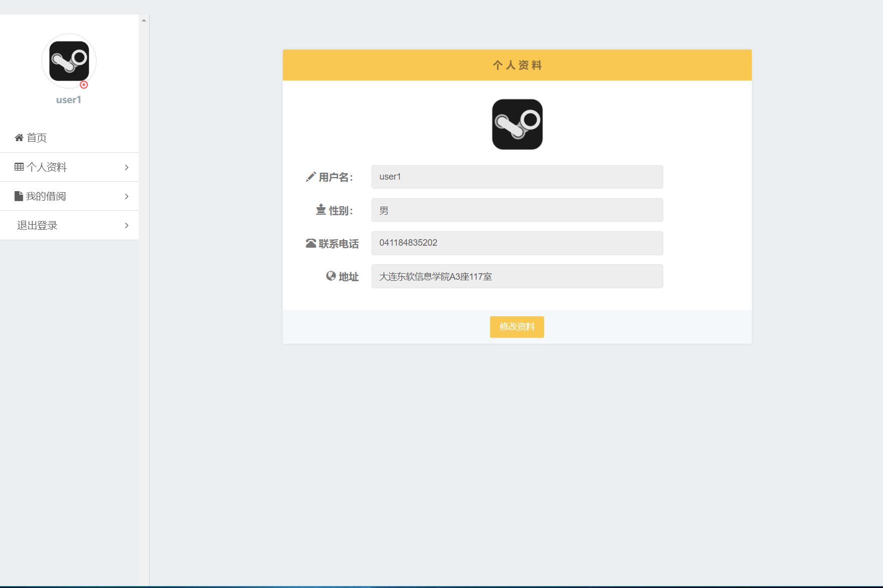Click the person icon beside 性别

click(321, 210)
